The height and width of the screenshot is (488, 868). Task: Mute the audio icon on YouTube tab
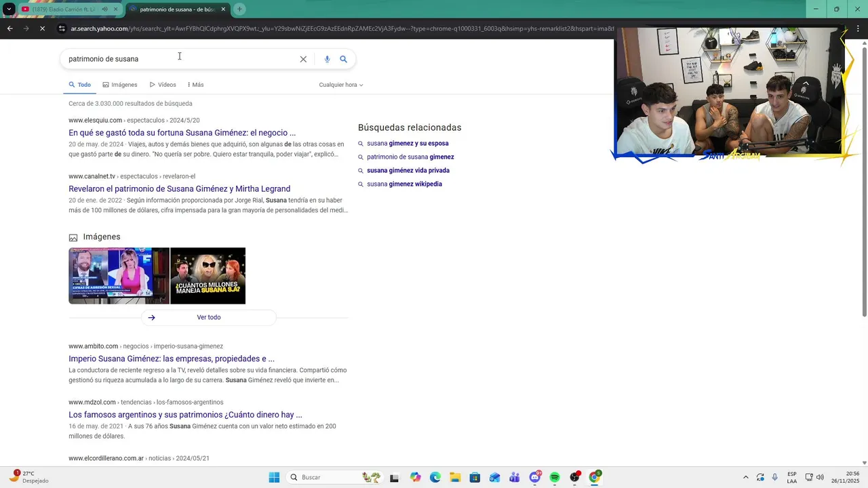105,9
